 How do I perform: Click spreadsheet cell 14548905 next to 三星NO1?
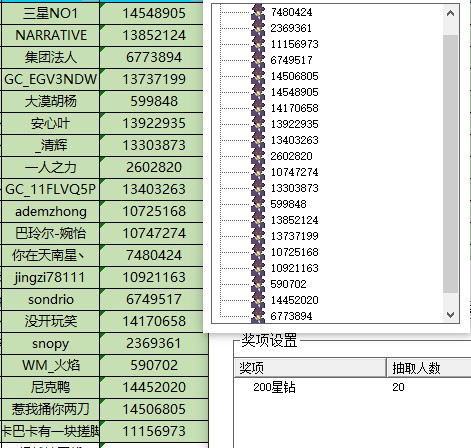point(151,13)
